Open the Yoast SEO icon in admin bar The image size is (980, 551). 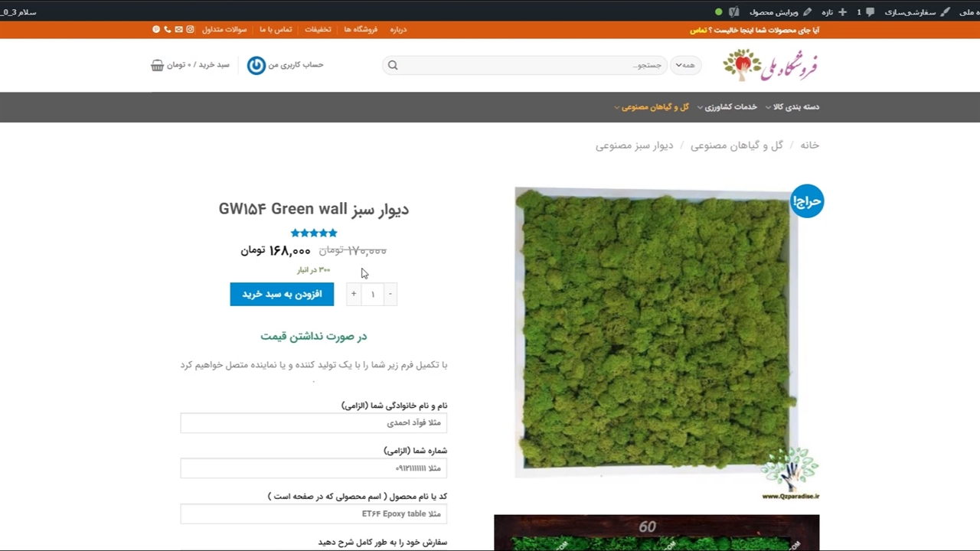point(734,12)
